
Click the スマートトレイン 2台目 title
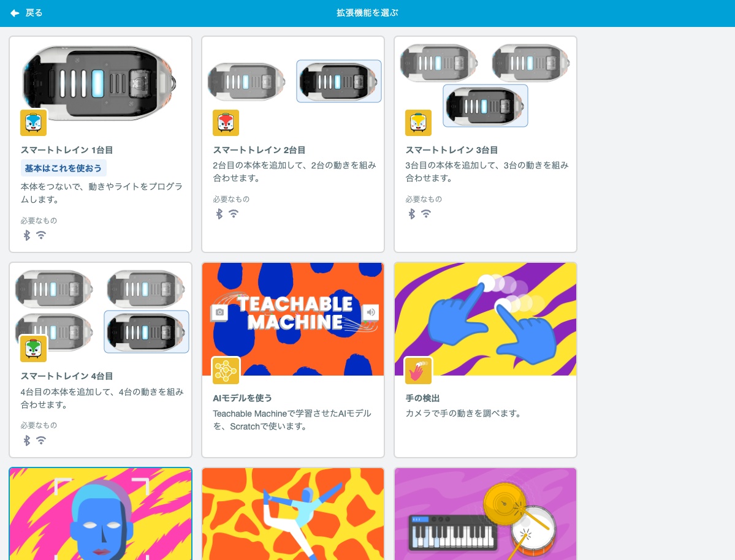[259, 150]
